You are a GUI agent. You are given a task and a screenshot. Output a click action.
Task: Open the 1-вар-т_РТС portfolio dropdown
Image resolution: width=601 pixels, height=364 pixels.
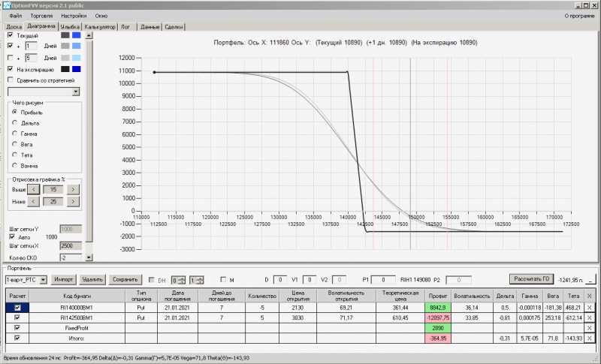pos(44,280)
